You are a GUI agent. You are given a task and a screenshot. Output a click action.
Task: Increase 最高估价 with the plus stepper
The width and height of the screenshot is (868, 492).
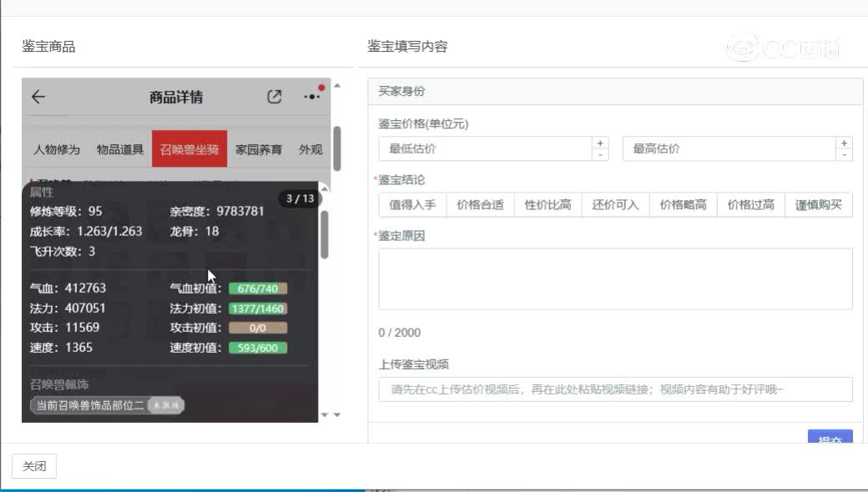coord(845,143)
